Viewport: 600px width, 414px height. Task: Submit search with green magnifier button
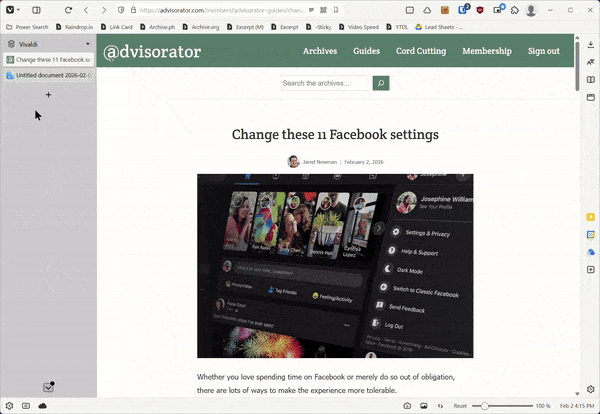(x=381, y=83)
